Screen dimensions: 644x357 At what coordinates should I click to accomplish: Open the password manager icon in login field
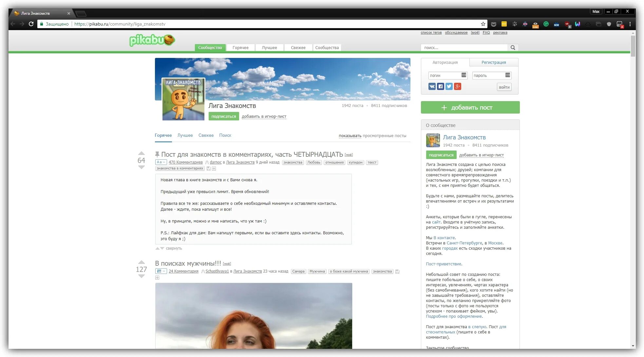click(464, 75)
